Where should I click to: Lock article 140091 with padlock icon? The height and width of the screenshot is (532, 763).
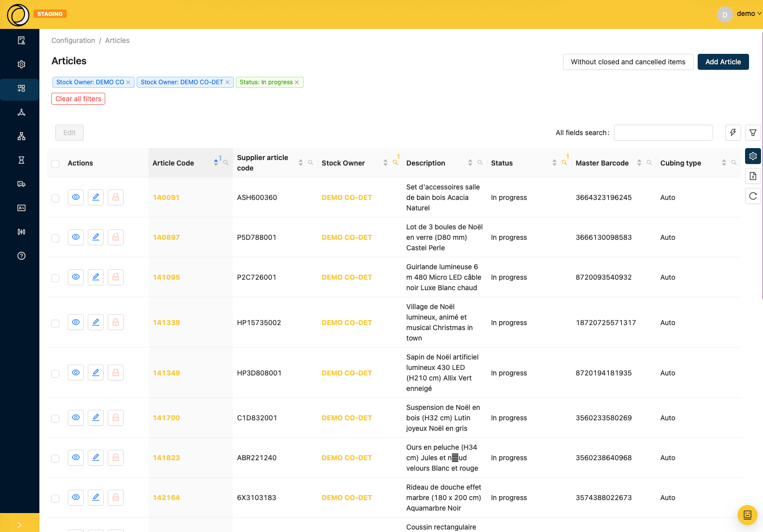point(116,197)
